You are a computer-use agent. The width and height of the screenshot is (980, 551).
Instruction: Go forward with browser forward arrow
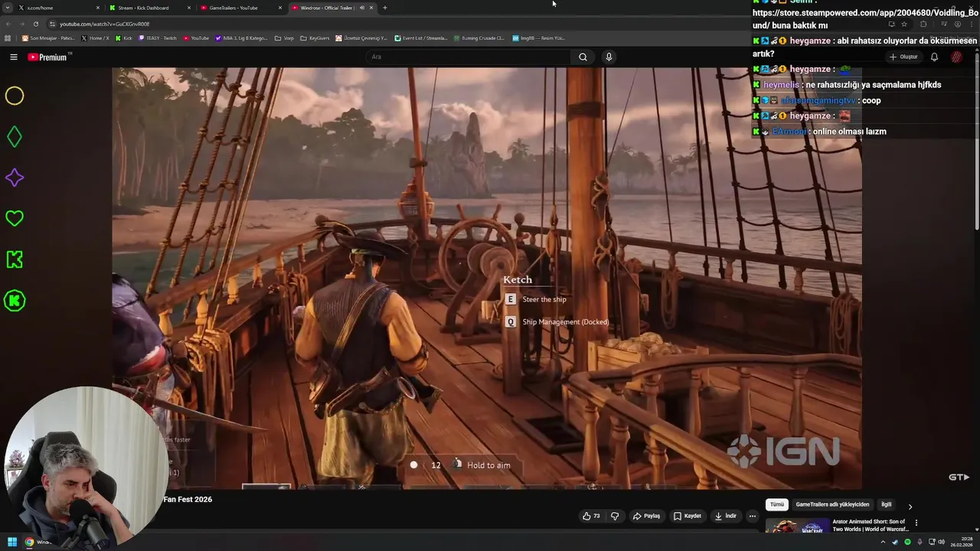(x=22, y=24)
